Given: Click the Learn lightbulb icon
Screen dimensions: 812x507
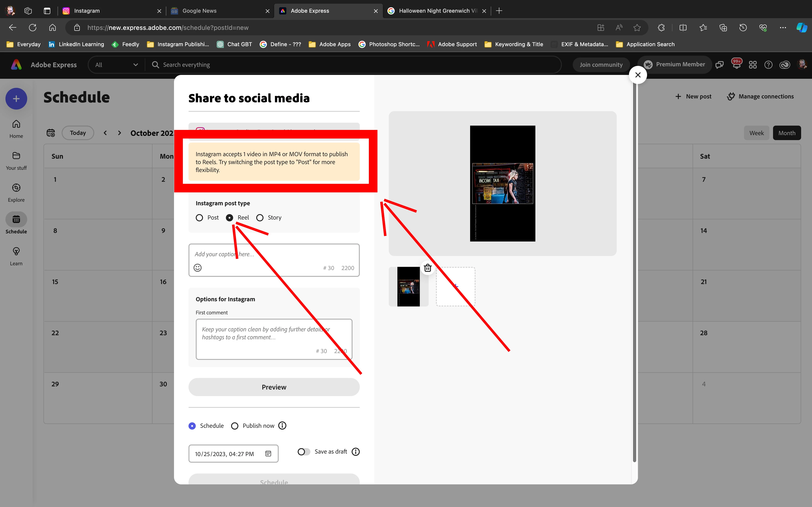Looking at the screenshot, I should (x=16, y=251).
